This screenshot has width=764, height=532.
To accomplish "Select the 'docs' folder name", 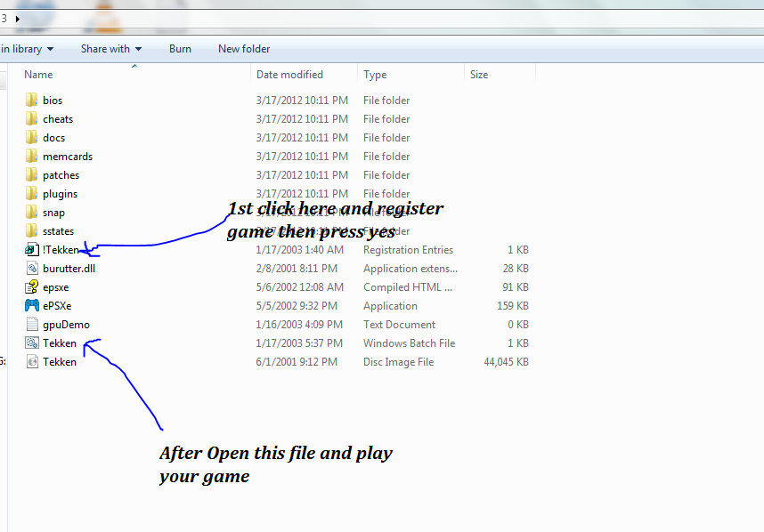I will pos(53,138).
